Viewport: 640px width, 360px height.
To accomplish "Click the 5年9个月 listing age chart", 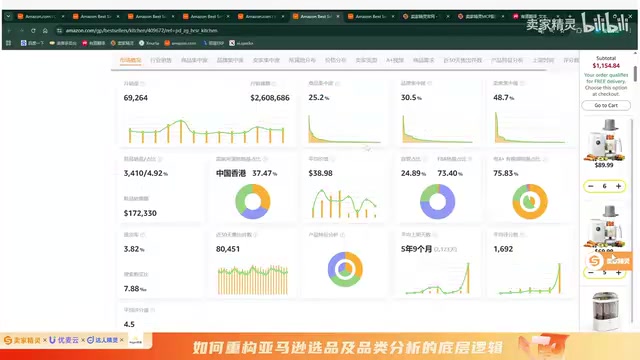I will [437, 278].
